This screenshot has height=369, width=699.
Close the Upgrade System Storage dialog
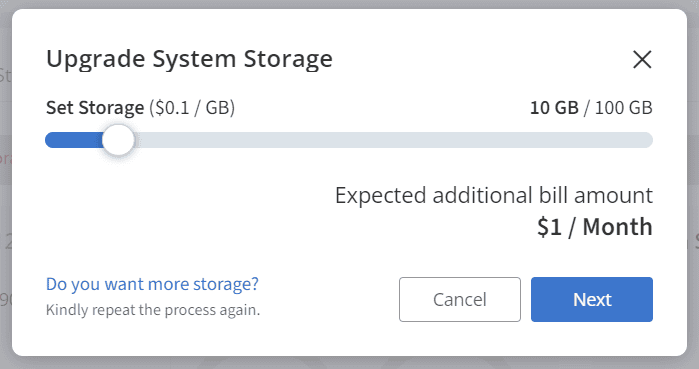click(x=642, y=59)
